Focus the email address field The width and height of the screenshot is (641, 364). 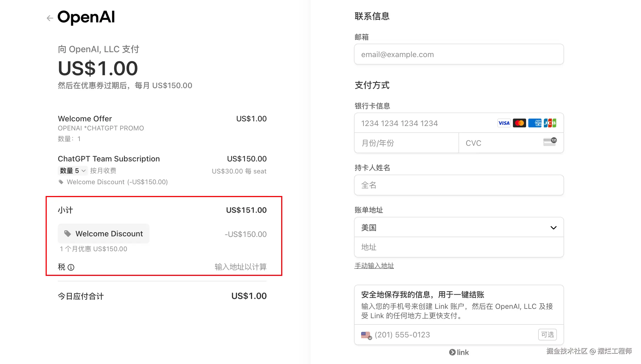pyautogui.click(x=459, y=54)
